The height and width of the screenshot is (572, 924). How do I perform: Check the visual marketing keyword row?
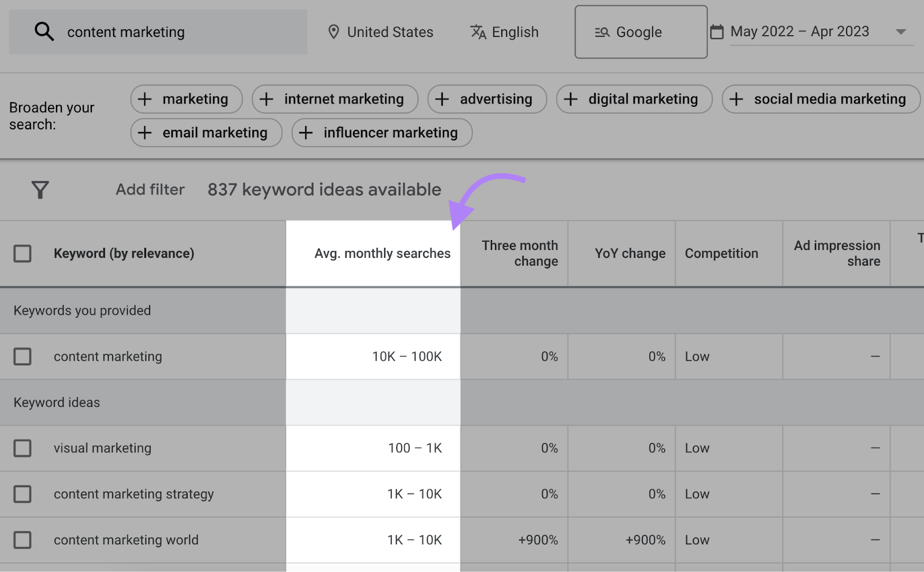pos(23,448)
